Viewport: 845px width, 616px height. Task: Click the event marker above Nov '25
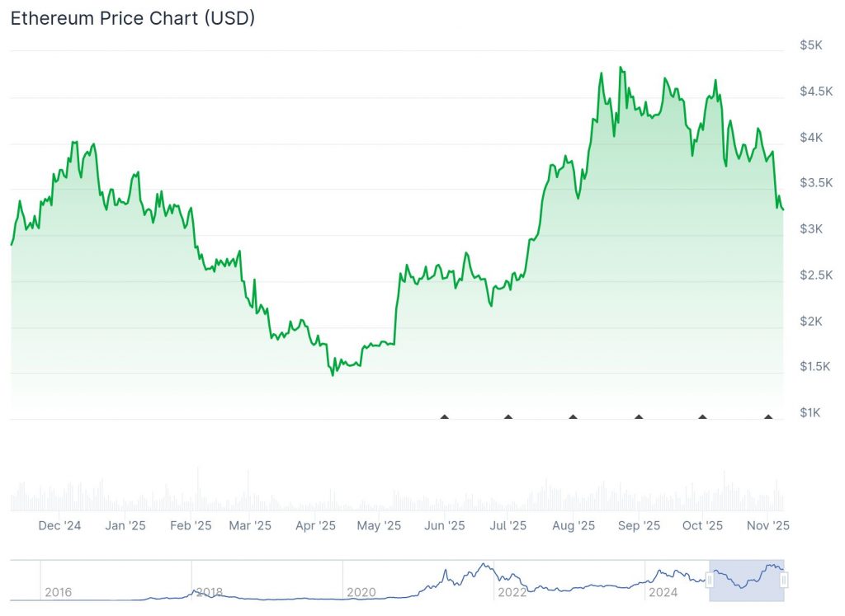pyautogui.click(x=768, y=416)
